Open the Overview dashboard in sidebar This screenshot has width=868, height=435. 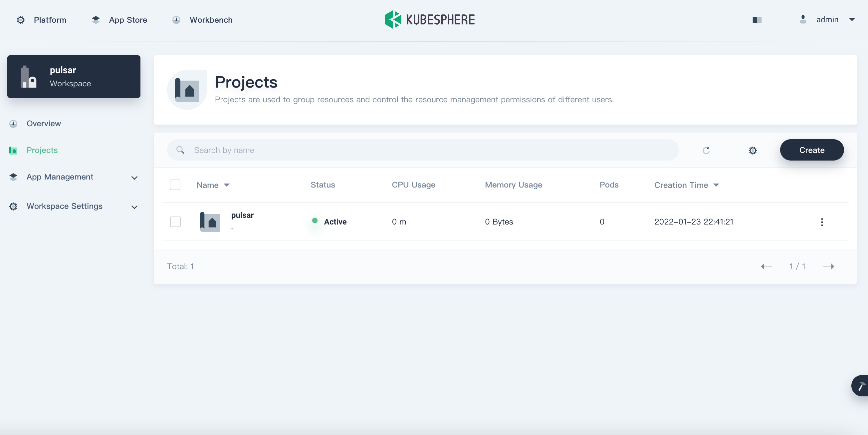pos(44,124)
